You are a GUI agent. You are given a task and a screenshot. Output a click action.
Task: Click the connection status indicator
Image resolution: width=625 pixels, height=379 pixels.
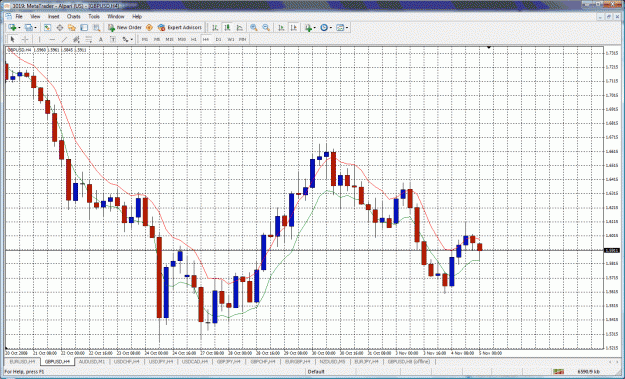pos(559,371)
